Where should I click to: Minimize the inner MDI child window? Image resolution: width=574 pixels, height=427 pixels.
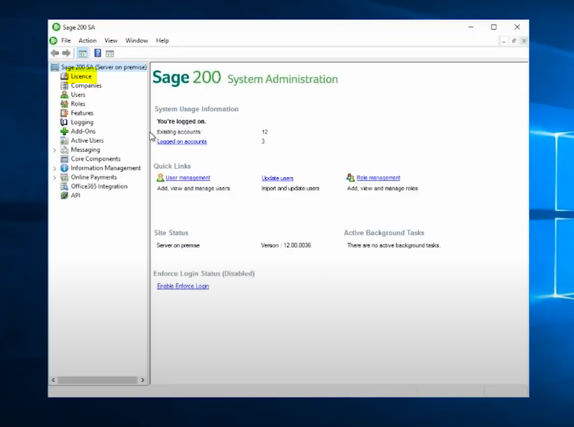tap(504, 41)
